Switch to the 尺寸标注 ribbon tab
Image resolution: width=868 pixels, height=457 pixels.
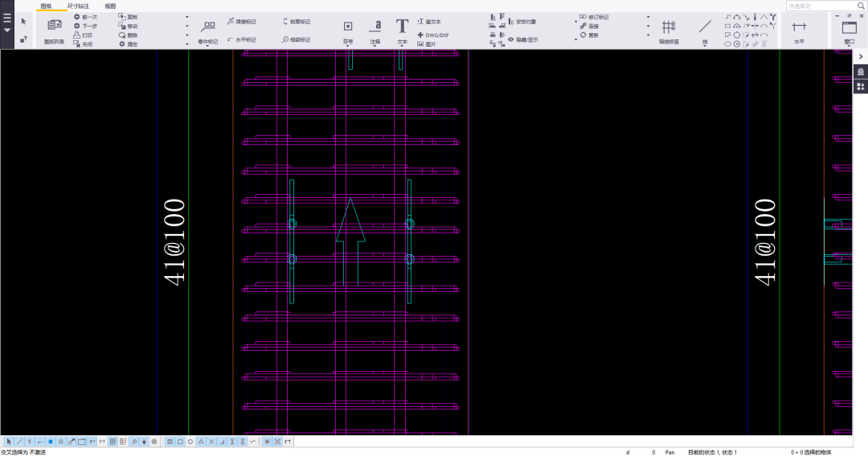point(78,6)
